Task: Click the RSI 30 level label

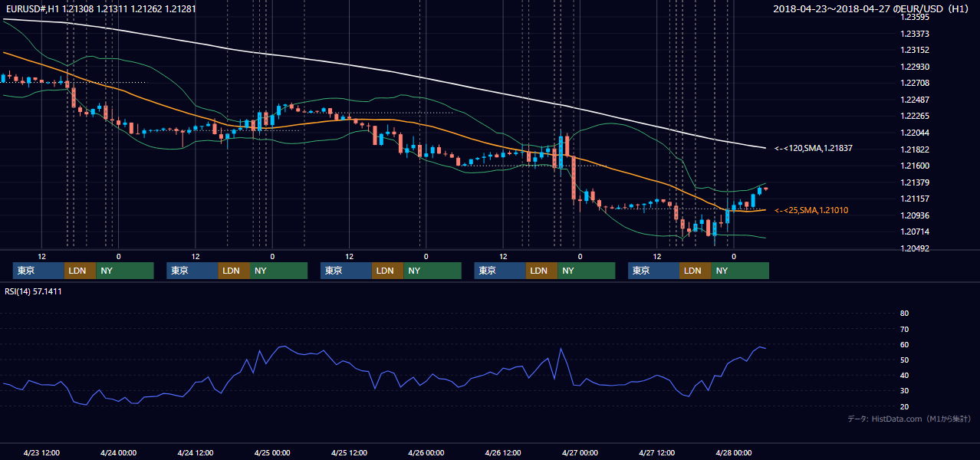Action: (x=904, y=391)
